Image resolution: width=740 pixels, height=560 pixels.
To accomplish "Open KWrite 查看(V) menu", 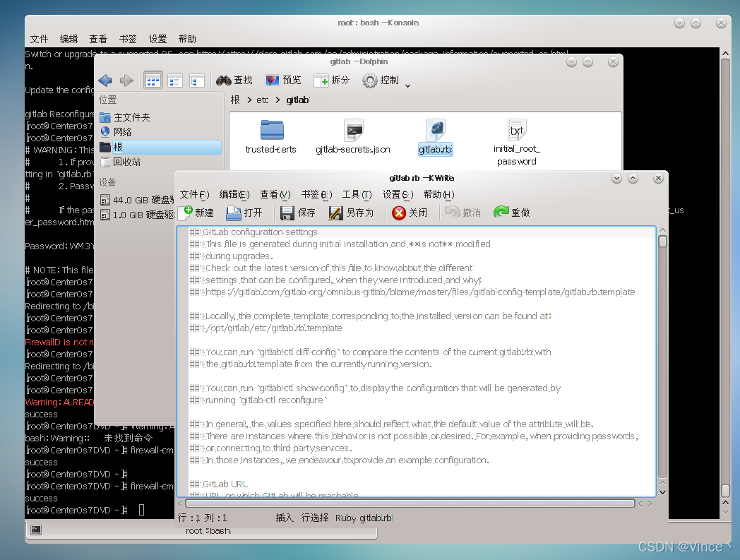I will click(275, 194).
